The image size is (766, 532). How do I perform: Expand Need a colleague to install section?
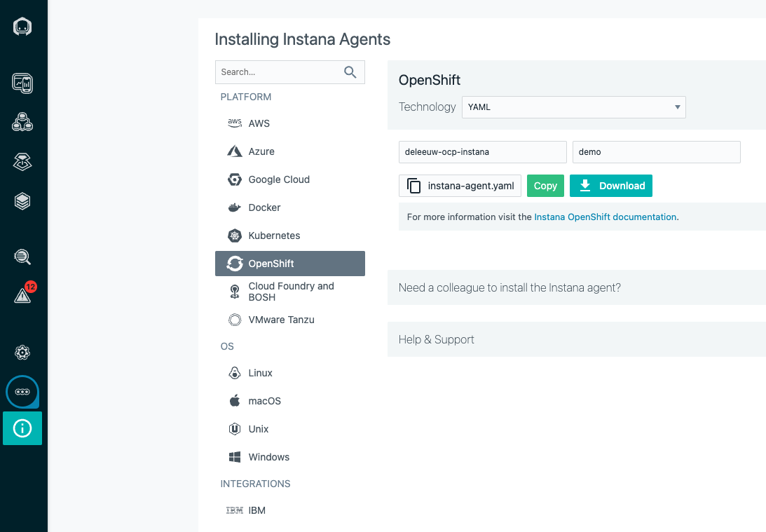577,287
